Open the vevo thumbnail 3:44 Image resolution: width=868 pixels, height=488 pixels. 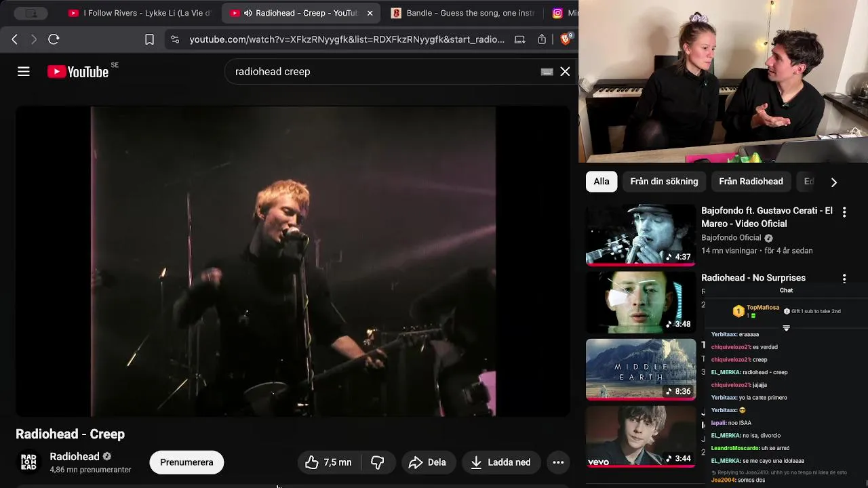click(641, 436)
